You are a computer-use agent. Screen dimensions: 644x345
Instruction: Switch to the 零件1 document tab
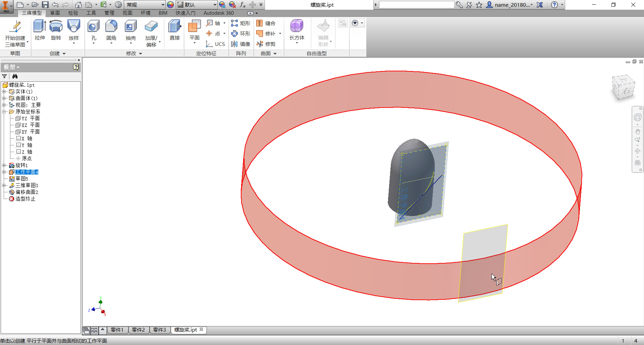[117, 330]
